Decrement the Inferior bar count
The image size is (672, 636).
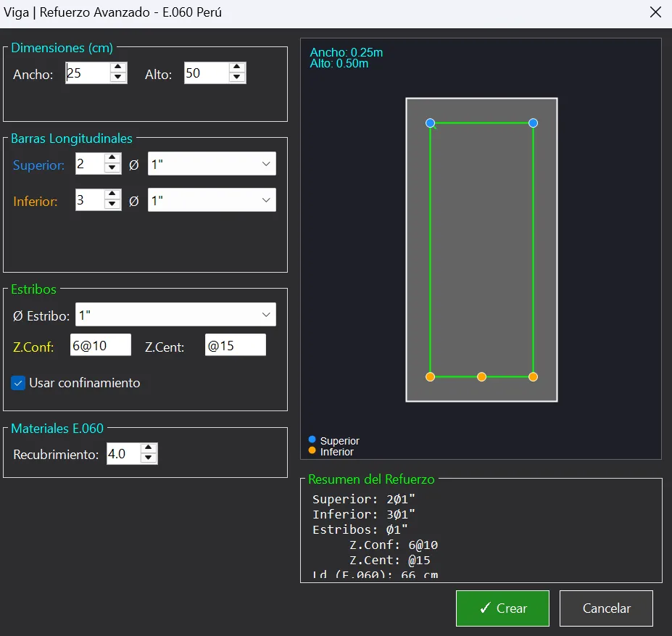coord(112,204)
